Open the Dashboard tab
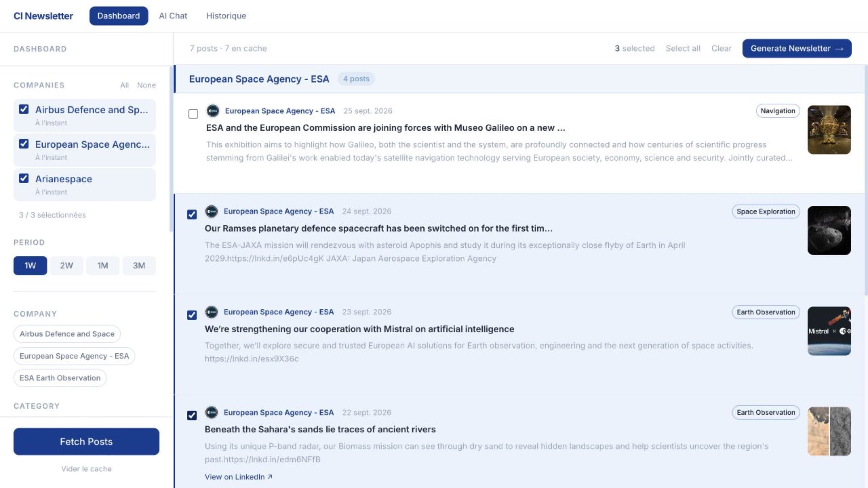The width and height of the screenshot is (868, 488). tap(119, 16)
